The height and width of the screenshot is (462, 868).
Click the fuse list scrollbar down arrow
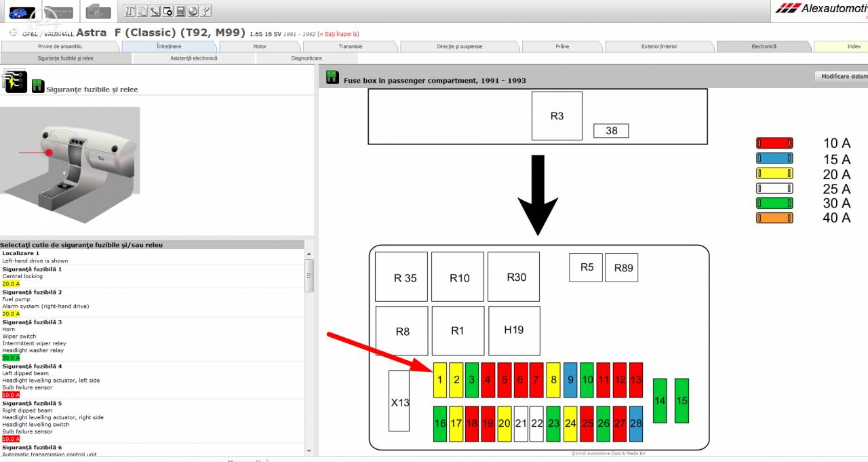309,450
